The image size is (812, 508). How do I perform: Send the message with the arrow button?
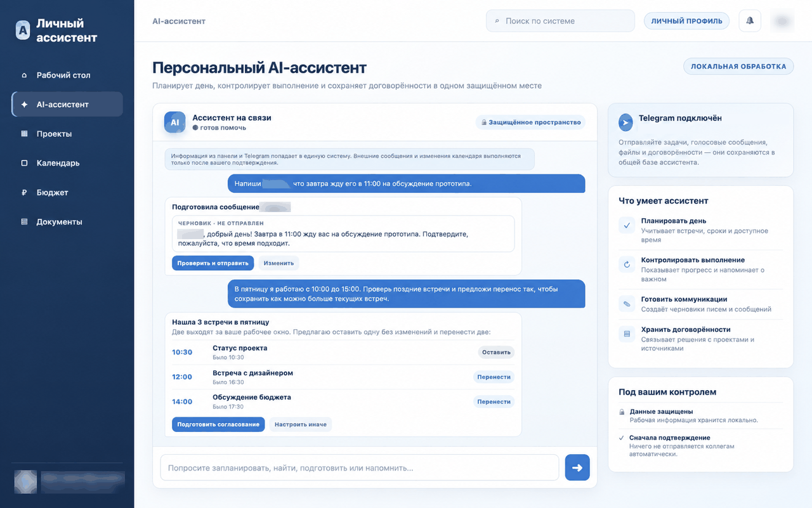(577, 467)
